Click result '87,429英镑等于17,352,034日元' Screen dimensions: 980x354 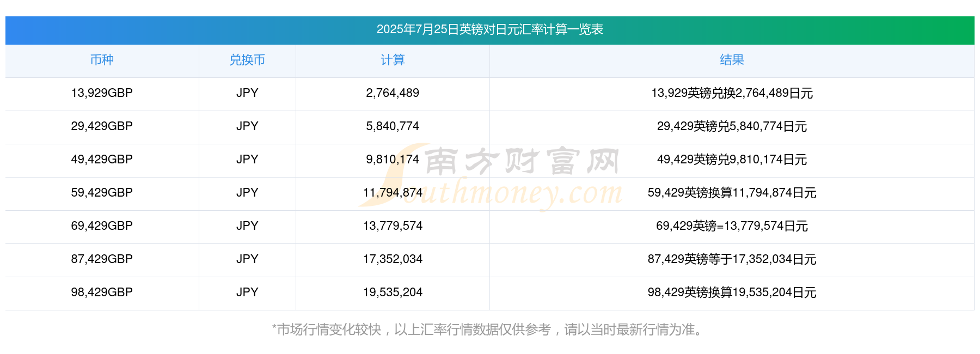tap(732, 259)
